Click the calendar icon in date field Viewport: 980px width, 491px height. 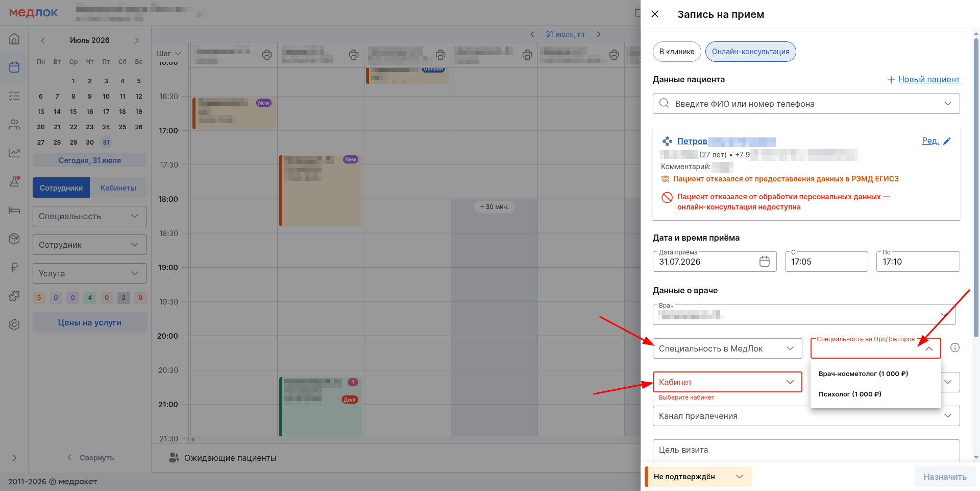pos(764,262)
